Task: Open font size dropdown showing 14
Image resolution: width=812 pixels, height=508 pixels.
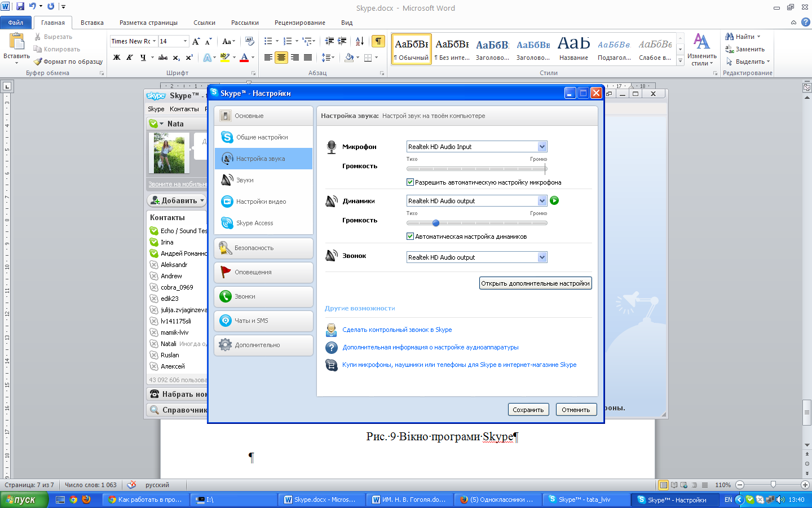Action: (x=185, y=41)
